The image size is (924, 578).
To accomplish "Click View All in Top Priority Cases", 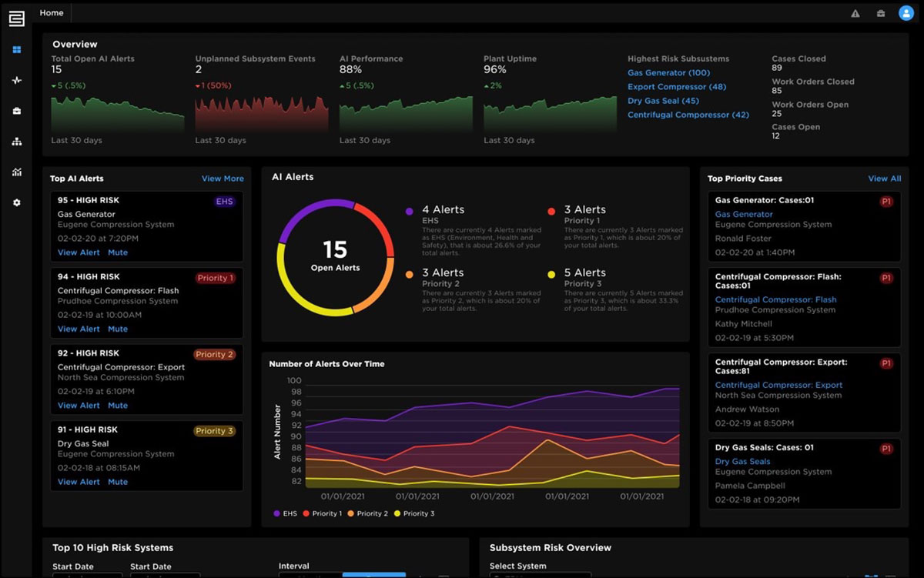I will click(884, 179).
